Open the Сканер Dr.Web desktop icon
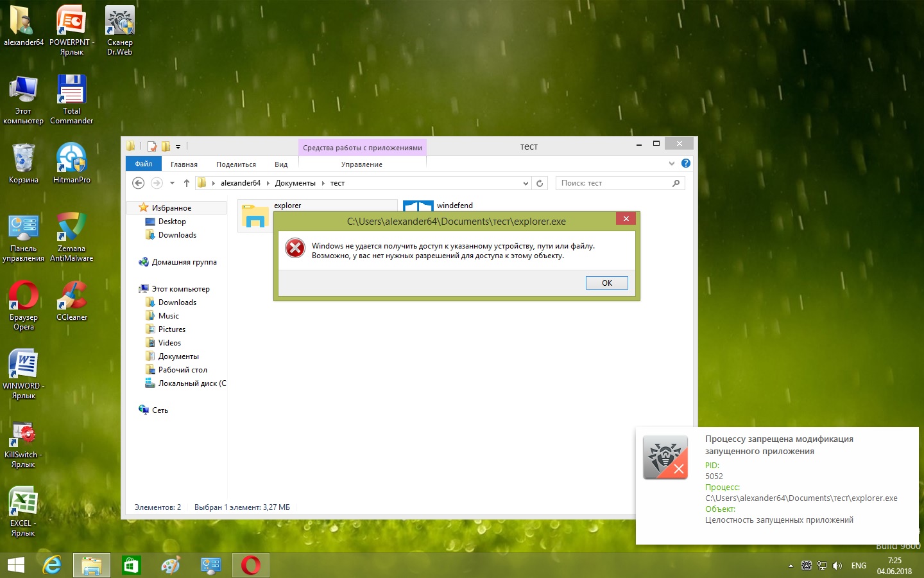Screen dimensions: 924x578 click(x=119, y=30)
